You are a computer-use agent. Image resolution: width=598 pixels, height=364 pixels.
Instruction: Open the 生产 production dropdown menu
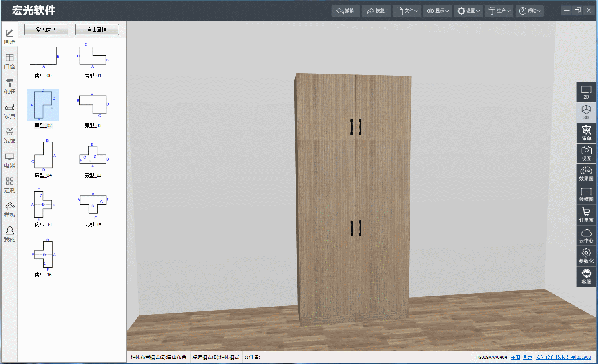click(499, 11)
